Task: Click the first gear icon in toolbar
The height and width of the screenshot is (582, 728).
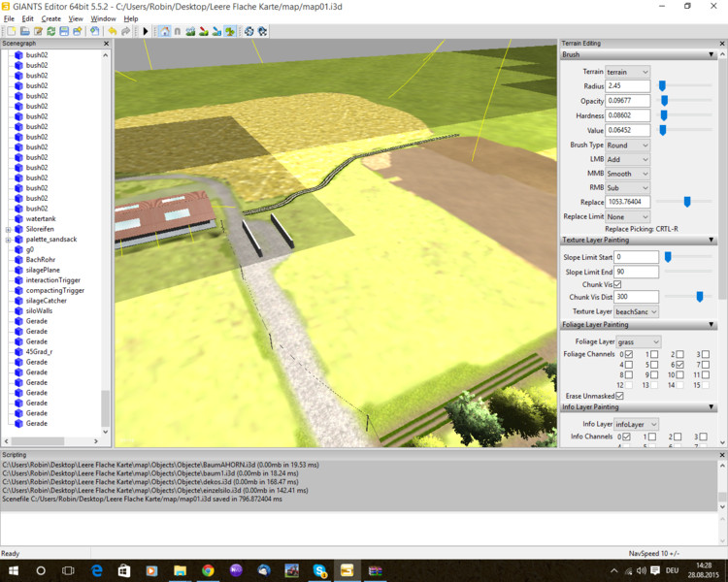Action: pyautogui.click(x=249, y=31)
